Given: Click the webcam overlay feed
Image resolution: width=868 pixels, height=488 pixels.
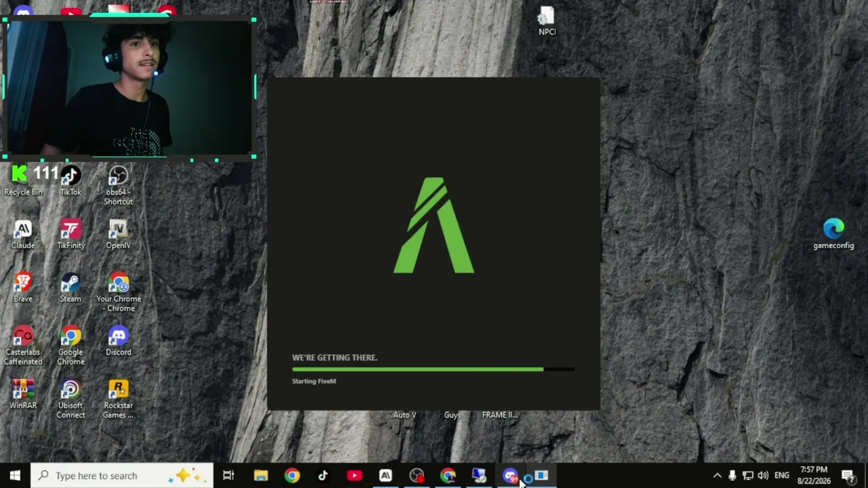Looking at the screenshot, I should pos(130,88).
